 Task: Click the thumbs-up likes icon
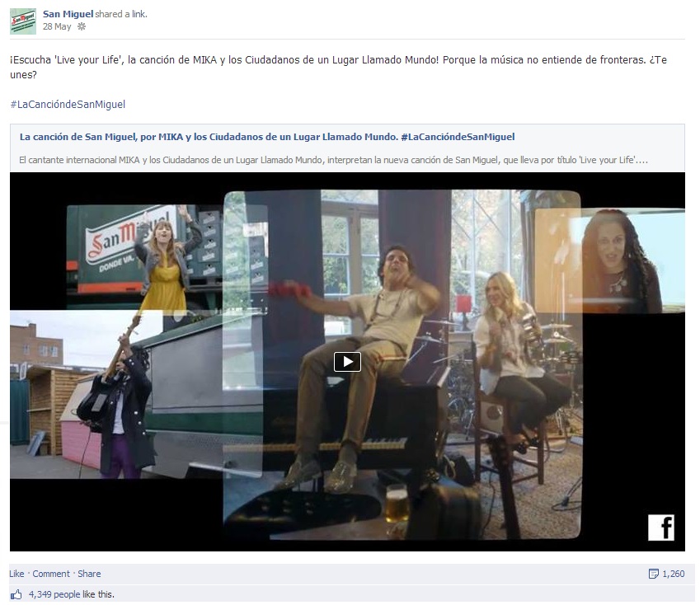(x=16, y=594)
